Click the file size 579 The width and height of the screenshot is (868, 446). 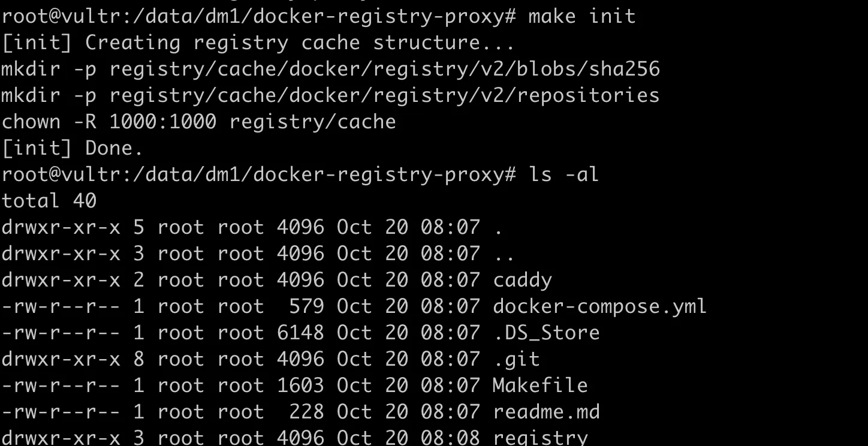point(306,306)
